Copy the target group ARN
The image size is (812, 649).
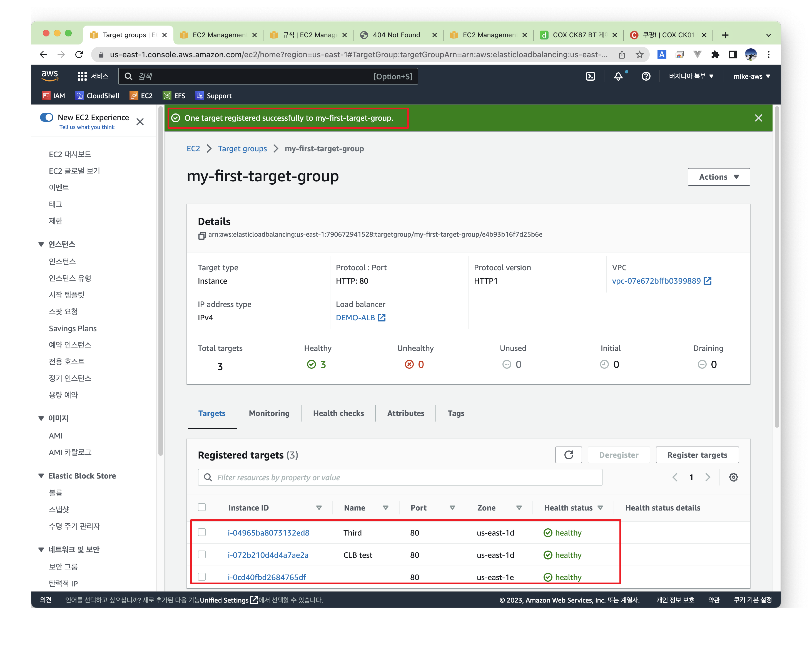click(x=202, y=235)
